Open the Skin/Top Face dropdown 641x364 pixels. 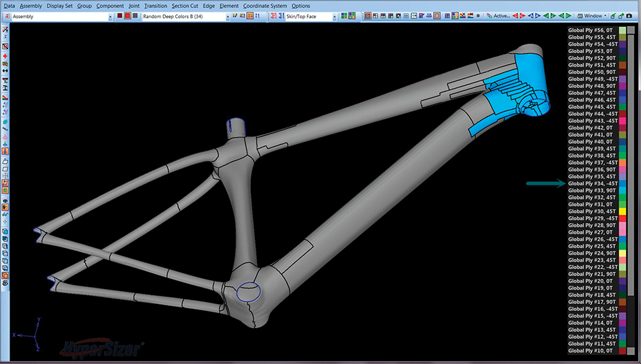[335, 16]
